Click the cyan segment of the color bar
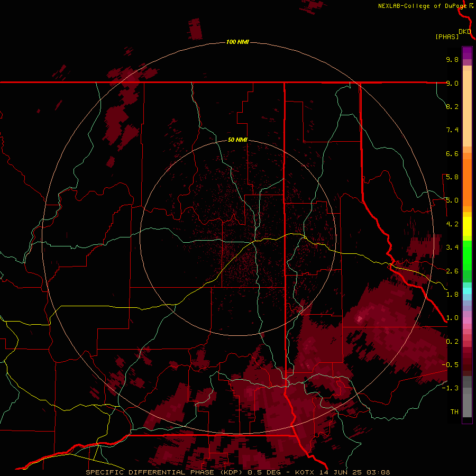Screen dimensions: 476x476 (467, 291)
